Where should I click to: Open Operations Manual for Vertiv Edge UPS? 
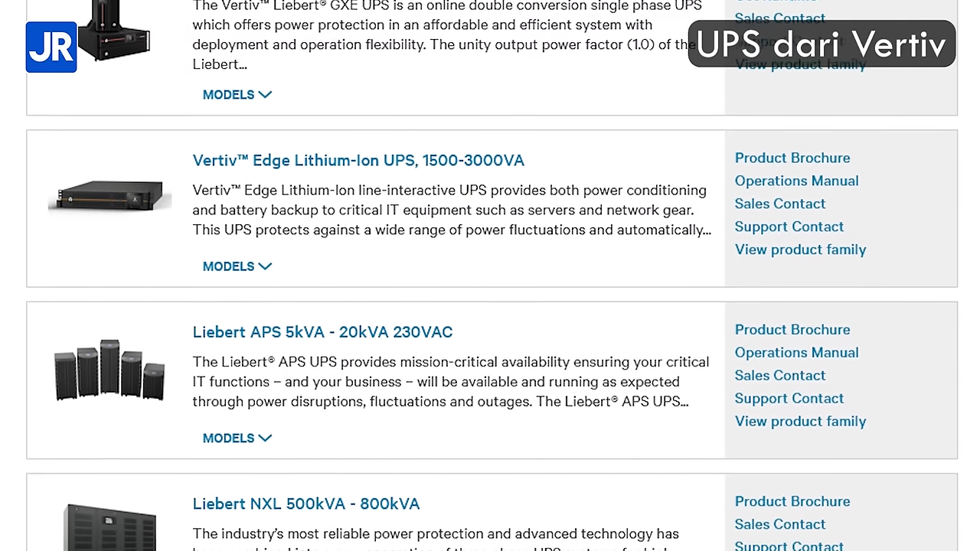(796, 181)
